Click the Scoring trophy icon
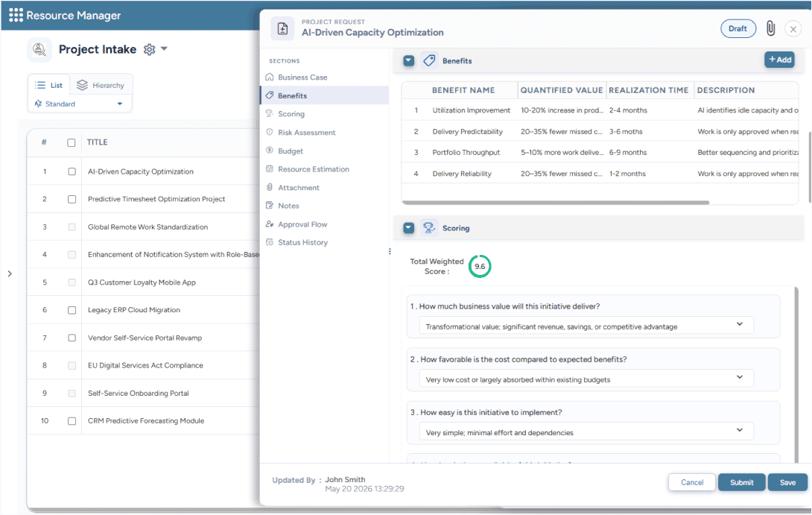812x515 pixels. click(x=429, y=228)
